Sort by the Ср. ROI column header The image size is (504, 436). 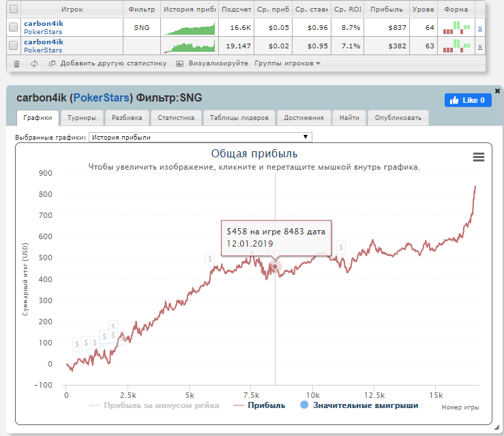[x=347, y=10]
